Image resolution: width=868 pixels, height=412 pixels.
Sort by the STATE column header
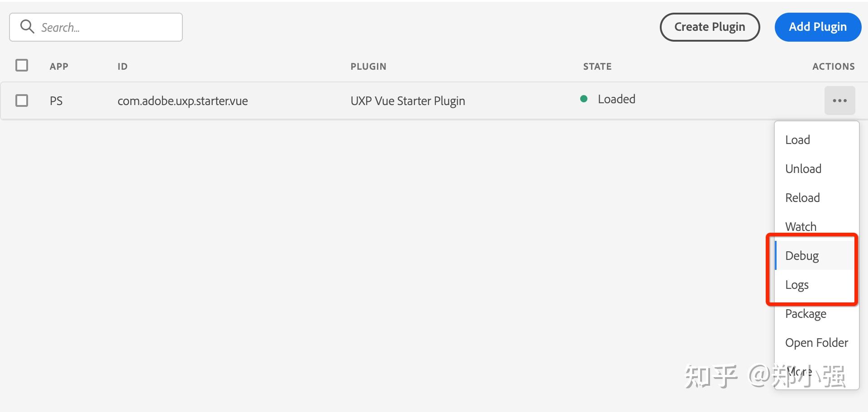click(x=596, y=66)
